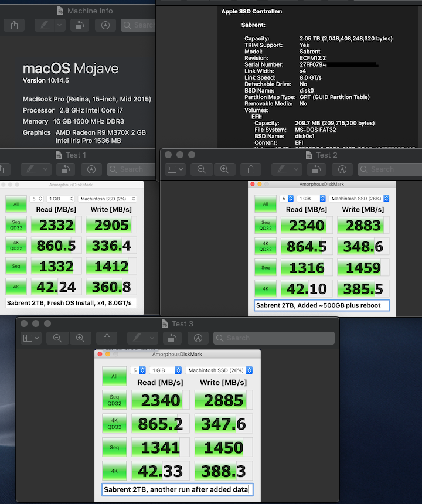The width and height of the screenshot is (422, 504).
Task: Zoom out in the Test 2 window
Action: (202, 169)
